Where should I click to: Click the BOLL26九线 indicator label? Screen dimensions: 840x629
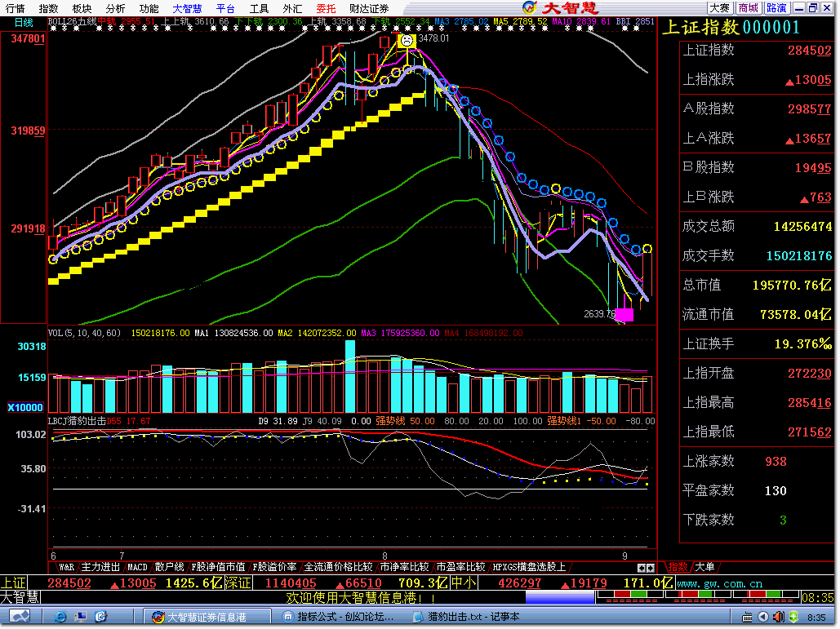tap(73, 22)
